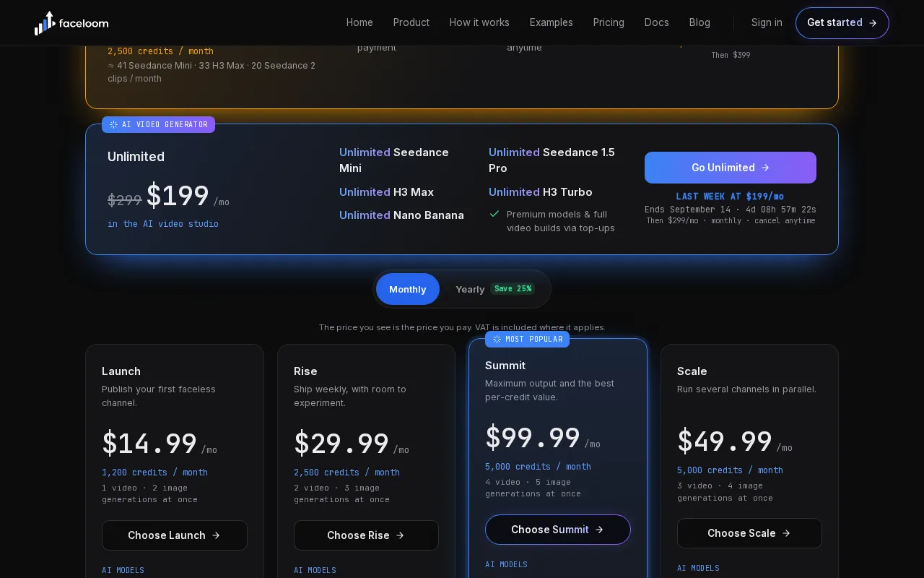
Task: Click 'Publish your first faceless channel.' text
Action: (x=159, y=396)
